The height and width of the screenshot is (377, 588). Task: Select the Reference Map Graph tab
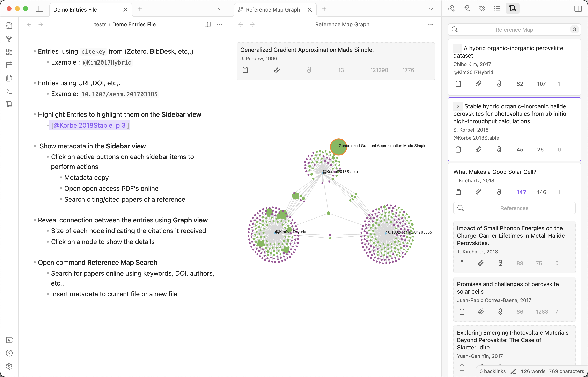pos(273,9)
